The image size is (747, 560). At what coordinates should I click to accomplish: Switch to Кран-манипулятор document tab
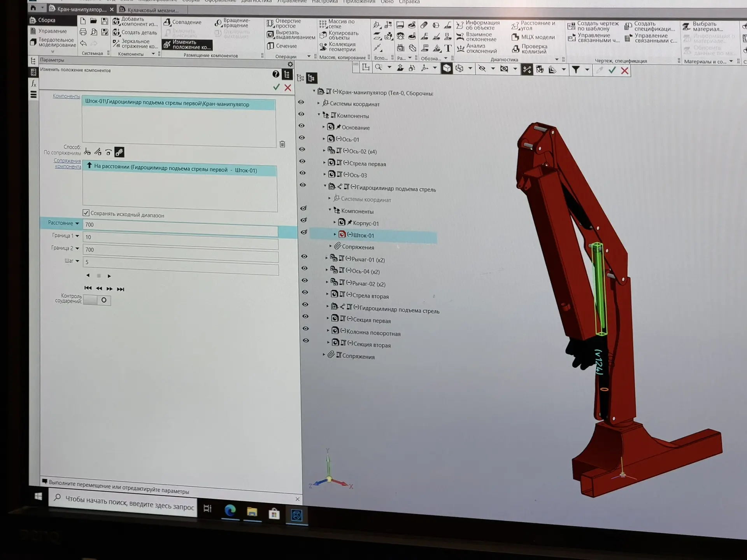[81, 9]
